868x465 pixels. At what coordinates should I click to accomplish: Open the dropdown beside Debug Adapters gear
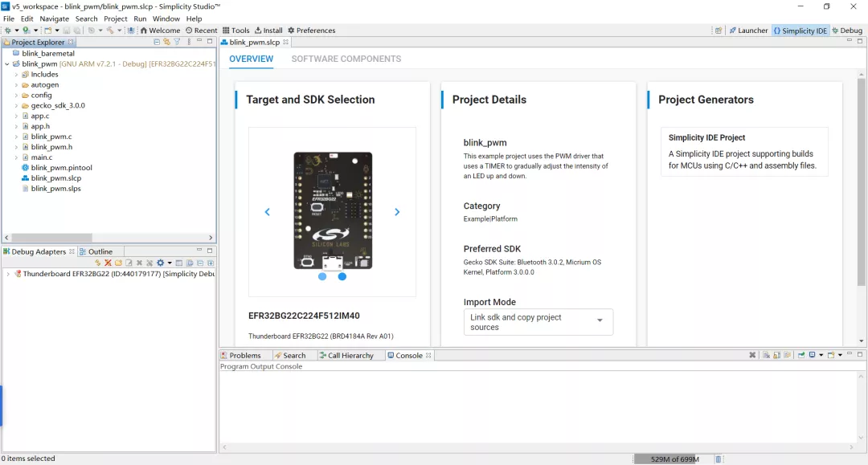(170, 263)
